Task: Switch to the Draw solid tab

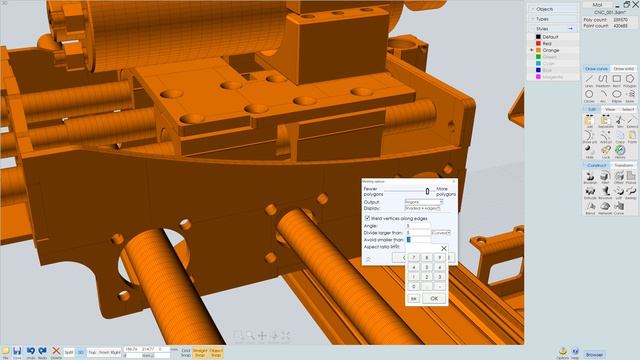Action: coord(624,69)
